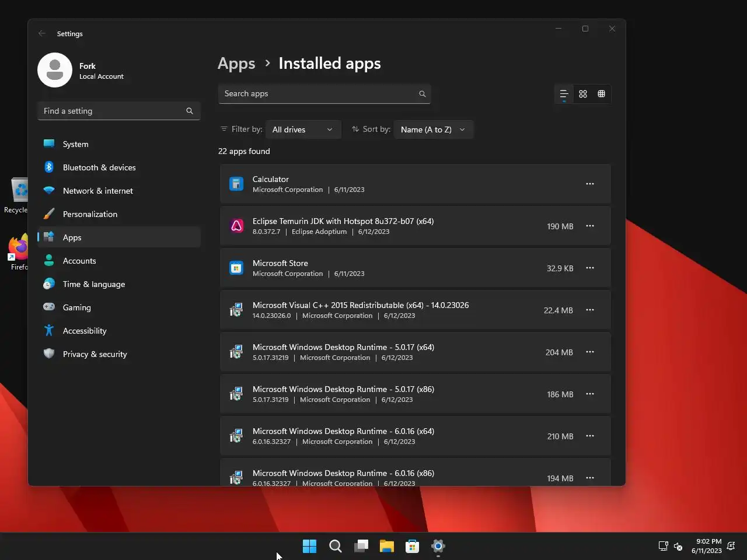Screen dimensions: 747x560
Task: Click the magnifier icon in Search apps
Action: tap(423, 94)
